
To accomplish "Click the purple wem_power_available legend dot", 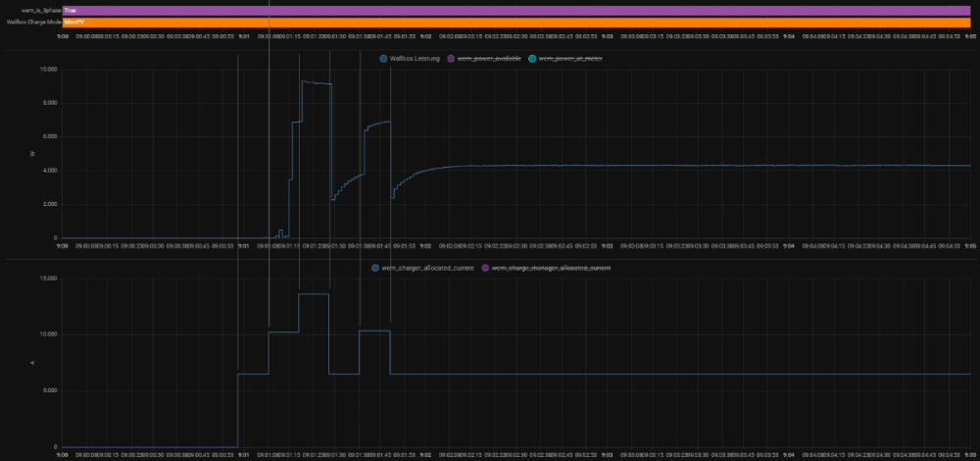I will (451, 59).
